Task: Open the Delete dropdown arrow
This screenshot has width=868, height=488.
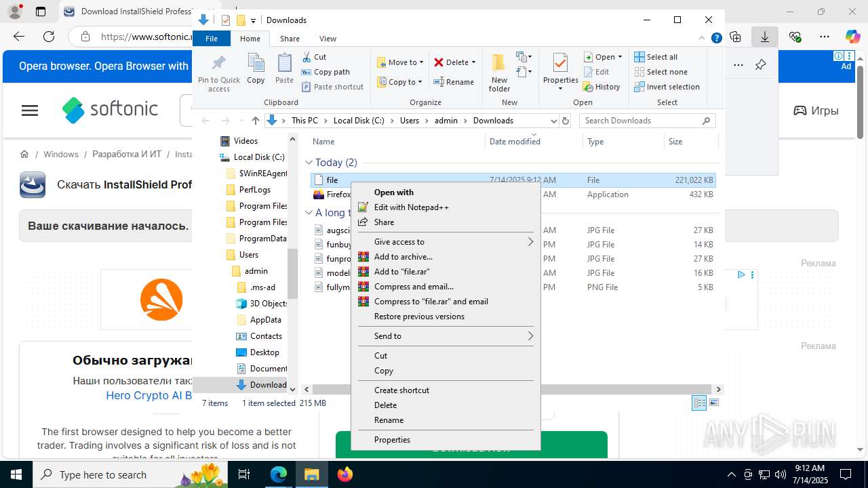Action: [473, 62]
